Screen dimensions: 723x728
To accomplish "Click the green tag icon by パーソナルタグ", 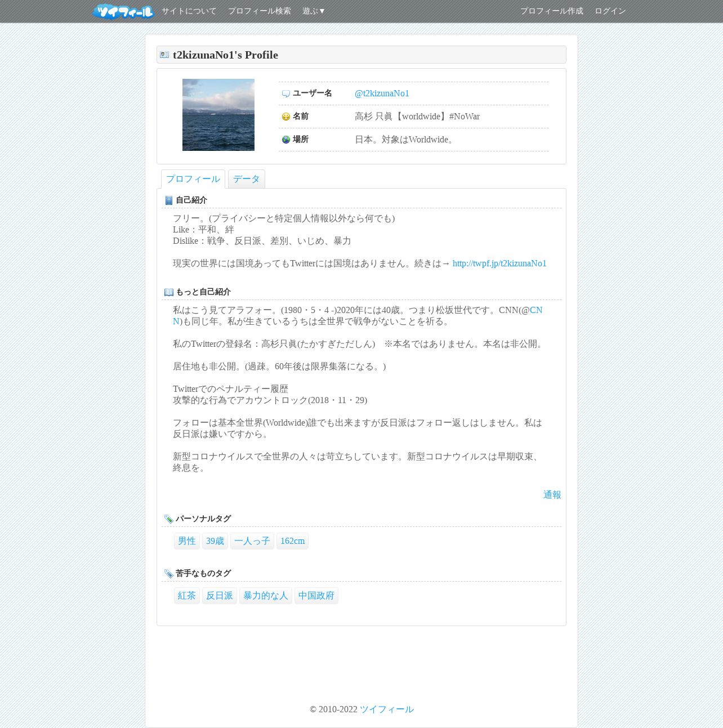I will tap(169, 519).
